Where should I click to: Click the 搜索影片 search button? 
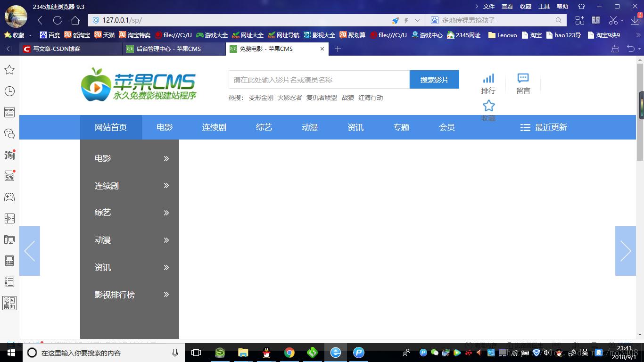pyautogui.click(x=434, y=80)
